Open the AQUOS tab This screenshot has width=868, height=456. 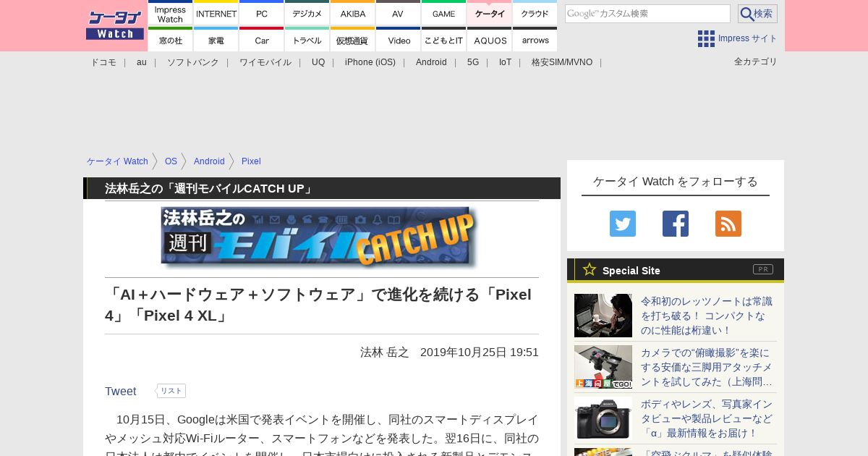coord(490,40)
